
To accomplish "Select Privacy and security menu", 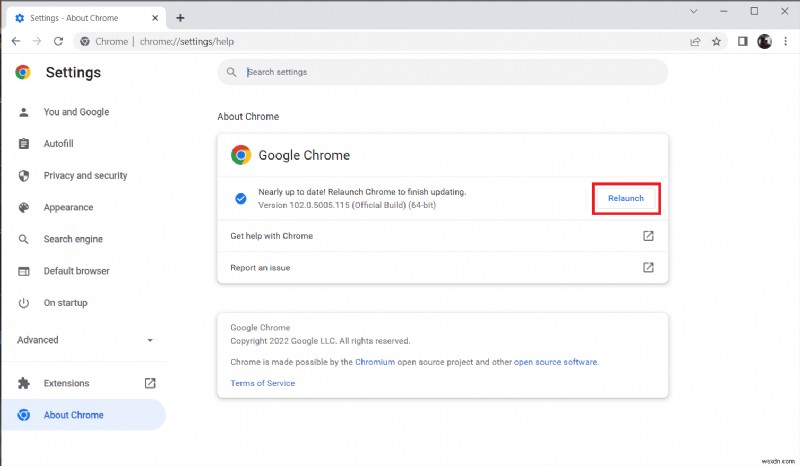I will (x=85, y=176).
